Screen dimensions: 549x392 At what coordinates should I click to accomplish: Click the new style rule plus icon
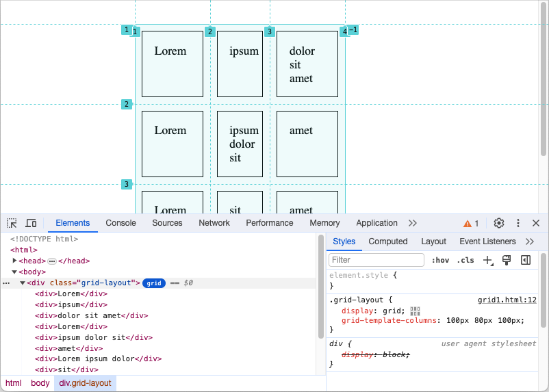coord(487,260)
